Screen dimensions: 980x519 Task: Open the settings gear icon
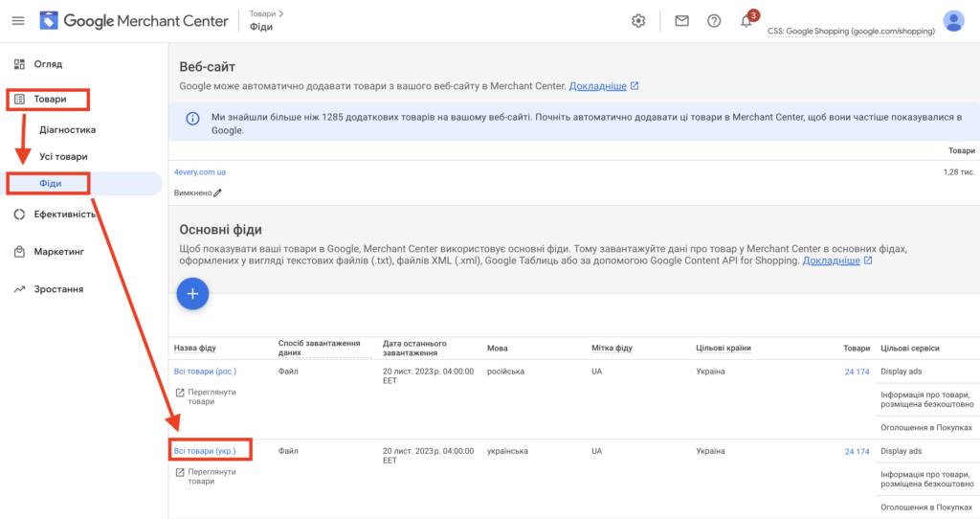coord(638,21)
